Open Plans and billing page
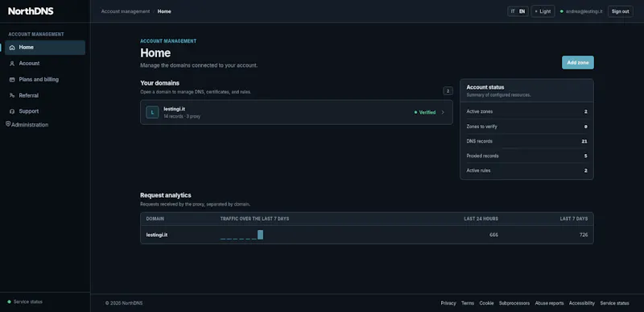The width and height of the screenshot is (644, 312). 45,80
